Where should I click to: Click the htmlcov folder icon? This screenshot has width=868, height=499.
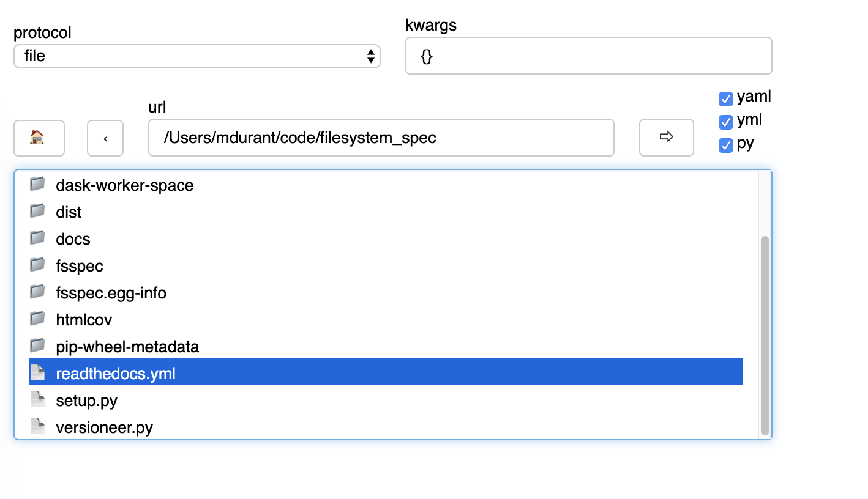coord(37,319)
